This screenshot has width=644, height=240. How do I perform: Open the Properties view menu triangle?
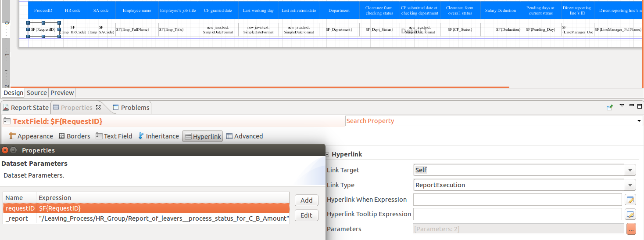[622, 105]
